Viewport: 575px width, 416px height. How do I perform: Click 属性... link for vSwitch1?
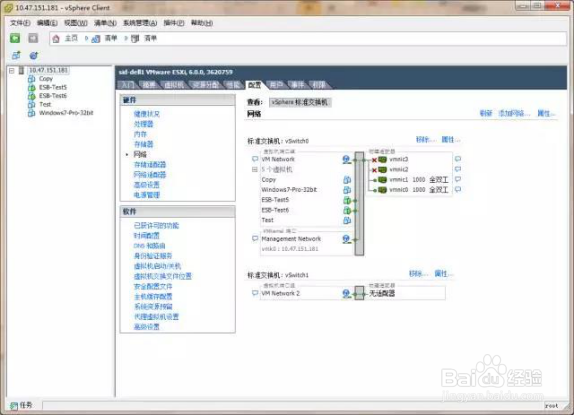coord(444,274)
